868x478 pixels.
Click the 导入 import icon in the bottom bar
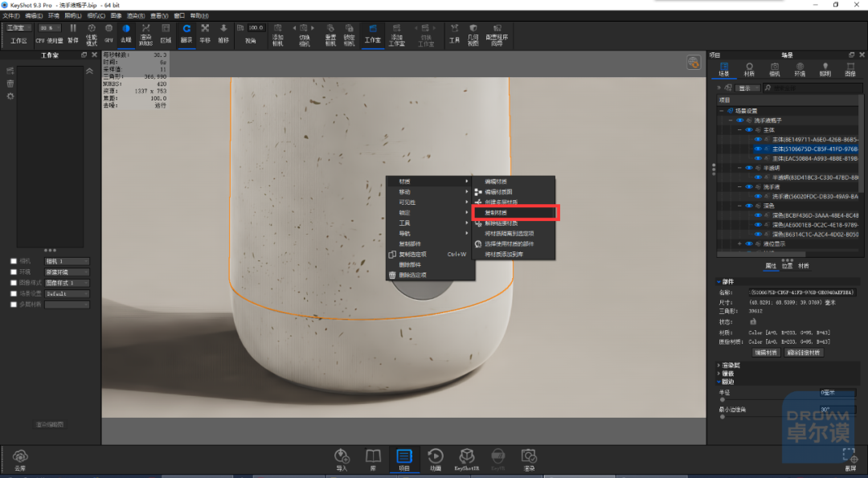point(342,460)
